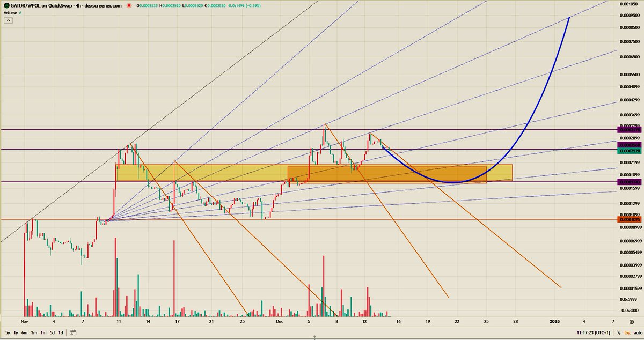Click the 0.0001025 orange price label
Screen dimensions: 644x340
pyautogui.click(x=630, y=219)
